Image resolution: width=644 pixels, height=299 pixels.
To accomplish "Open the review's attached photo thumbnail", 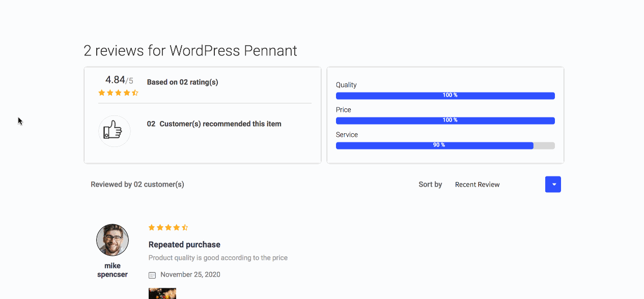I will (x=162, y=293).
